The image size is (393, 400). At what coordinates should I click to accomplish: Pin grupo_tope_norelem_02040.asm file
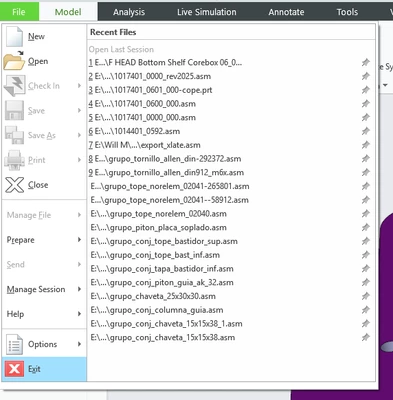[x=366, y=214]
